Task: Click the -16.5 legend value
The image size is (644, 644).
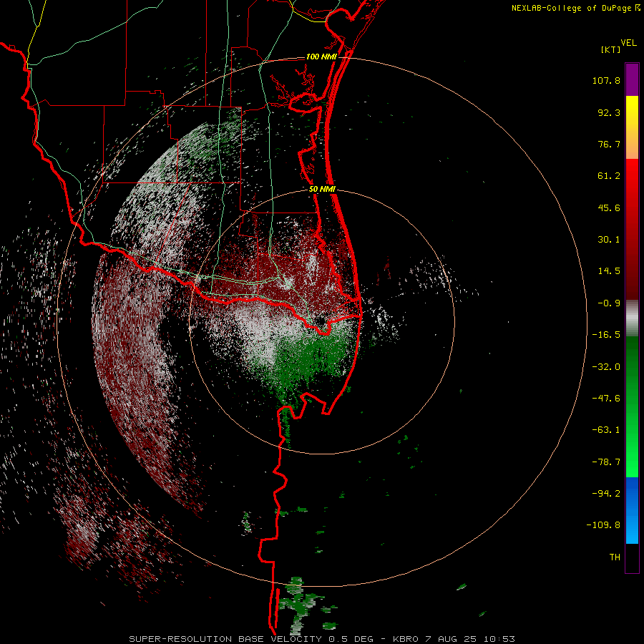Action: [x=606, y=335]
